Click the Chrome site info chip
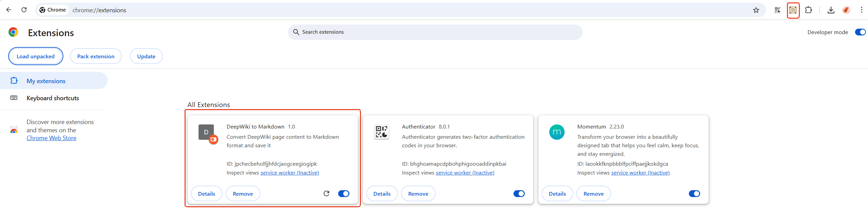The height and width of the screenshot is (210, 868). point(52,10)
